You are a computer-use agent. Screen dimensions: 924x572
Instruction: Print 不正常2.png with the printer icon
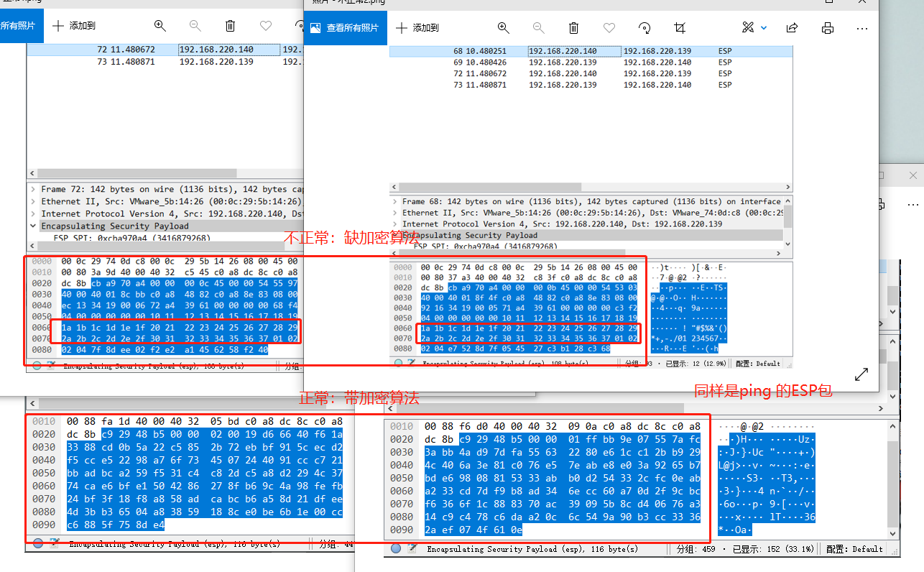828,28
